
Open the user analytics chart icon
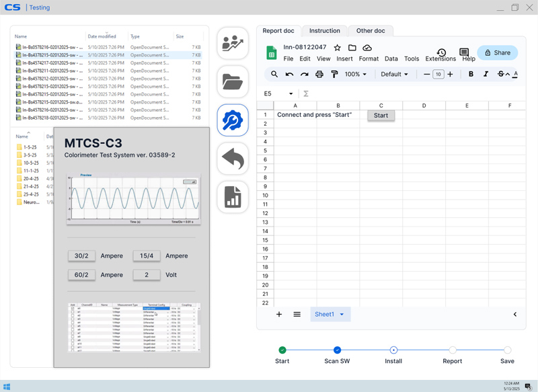(233, 44)
